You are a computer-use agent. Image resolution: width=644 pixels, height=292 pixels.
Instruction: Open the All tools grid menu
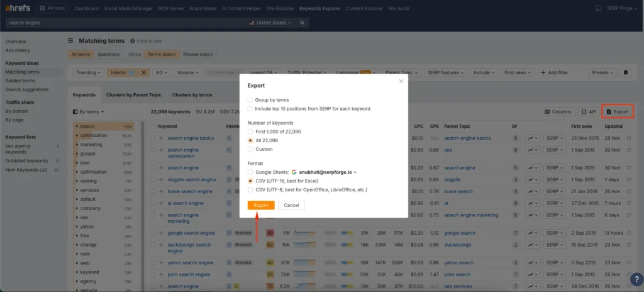point(52,8)
